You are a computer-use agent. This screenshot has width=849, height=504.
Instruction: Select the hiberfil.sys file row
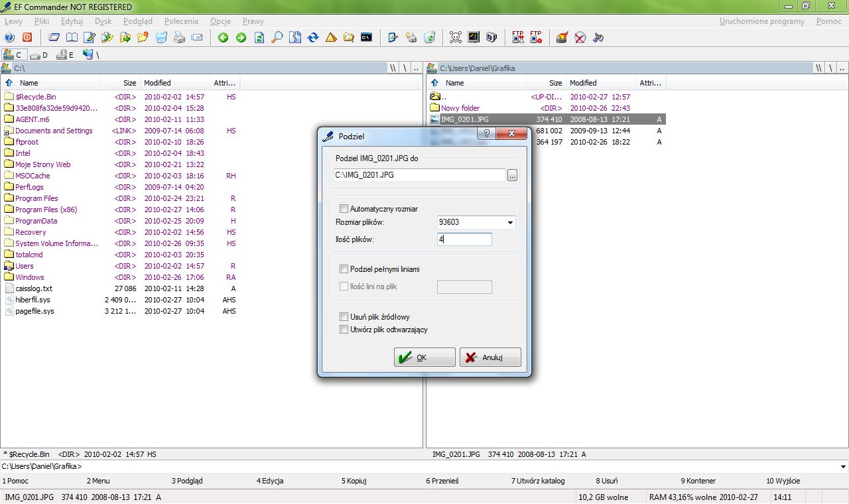click(x=120, y=300)
